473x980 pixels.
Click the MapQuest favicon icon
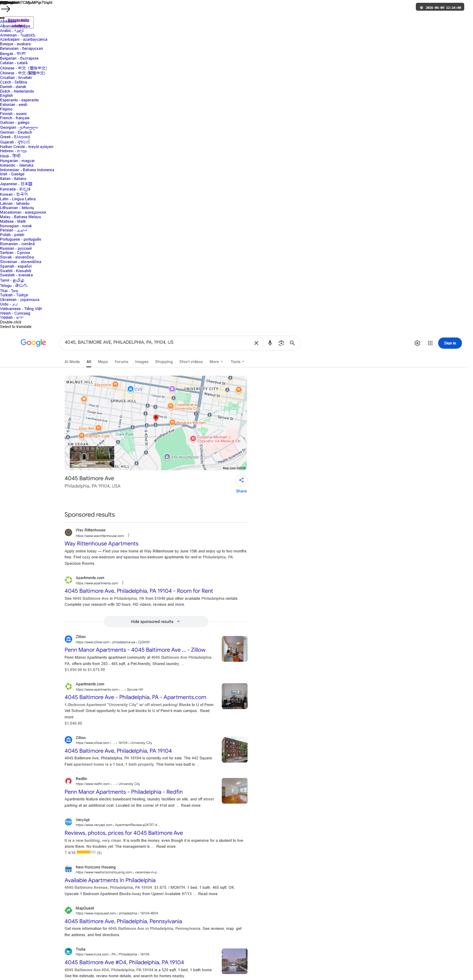68,911
